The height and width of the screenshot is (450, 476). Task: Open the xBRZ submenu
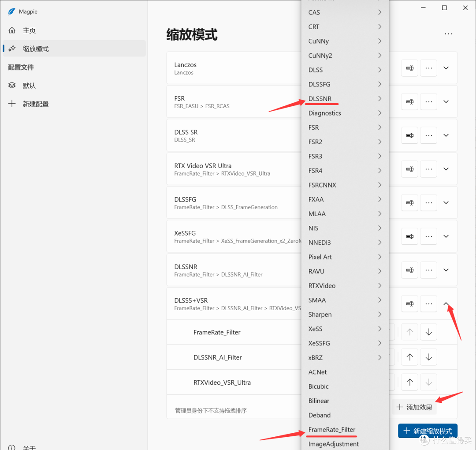click(x=345, y=358)
